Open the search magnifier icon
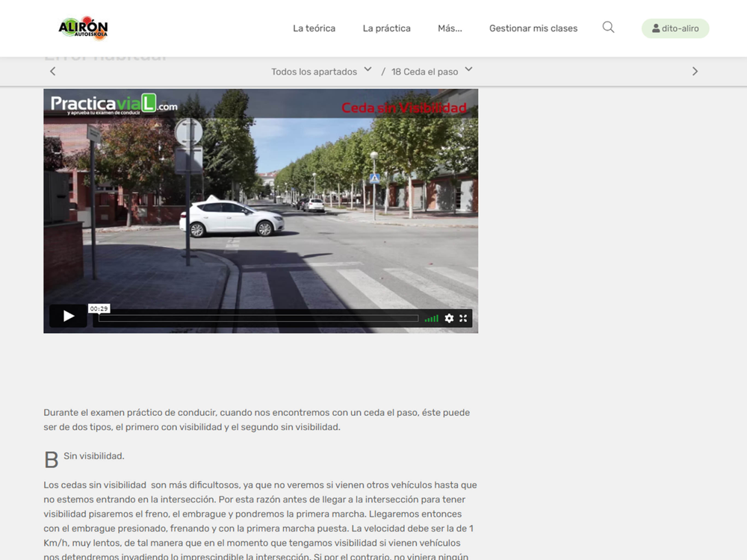The width and height of the screenshot is (747, 560). 608,27
